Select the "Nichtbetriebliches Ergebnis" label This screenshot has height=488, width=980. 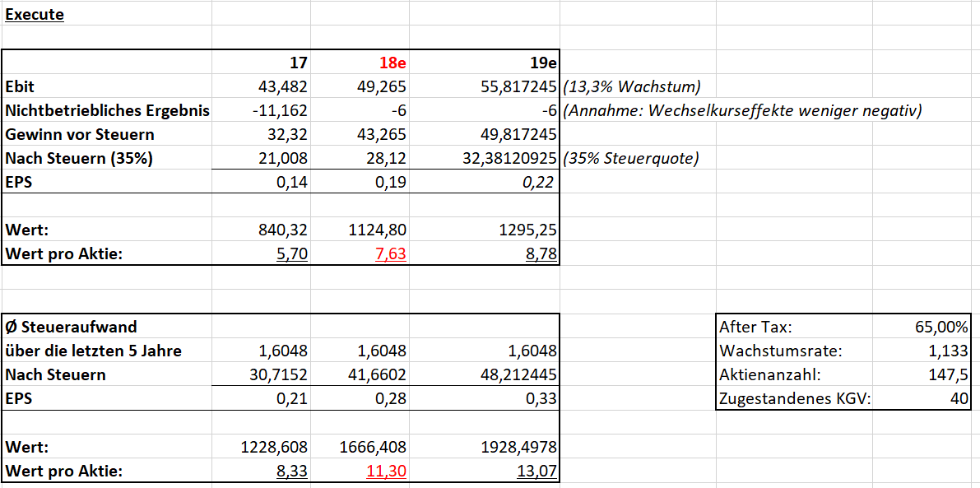coord(107,110)
